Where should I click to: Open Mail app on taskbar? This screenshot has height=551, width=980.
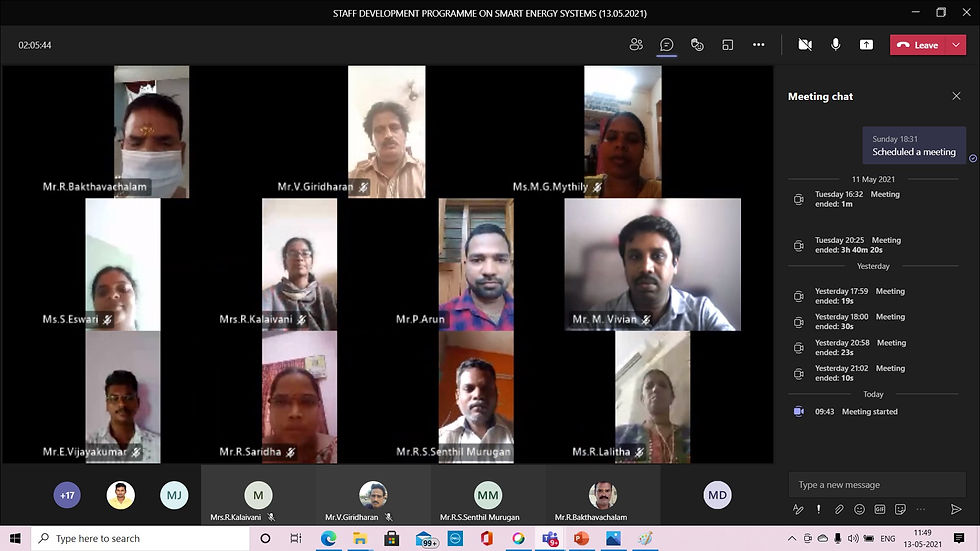click(425, 539)
